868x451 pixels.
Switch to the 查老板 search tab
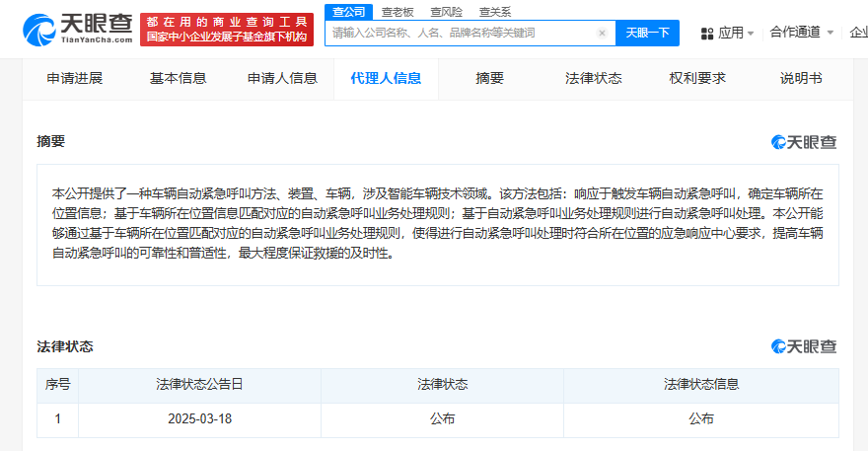click(398, 12)
